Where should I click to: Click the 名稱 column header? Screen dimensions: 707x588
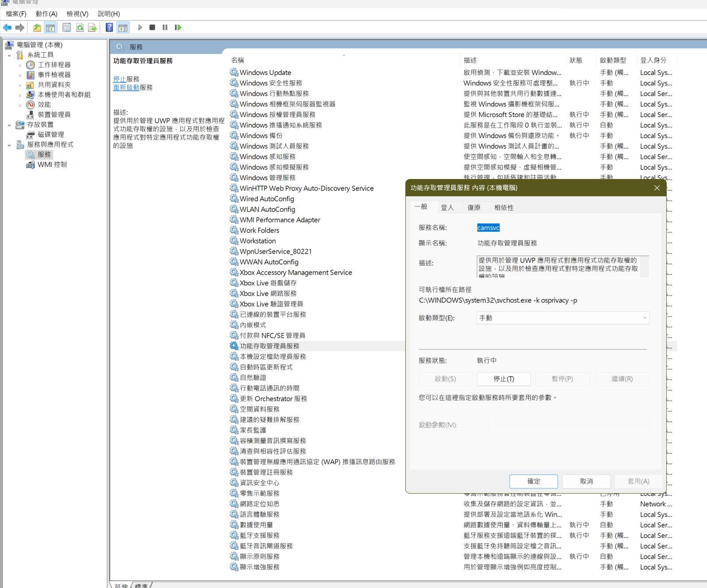pos(344,60)
